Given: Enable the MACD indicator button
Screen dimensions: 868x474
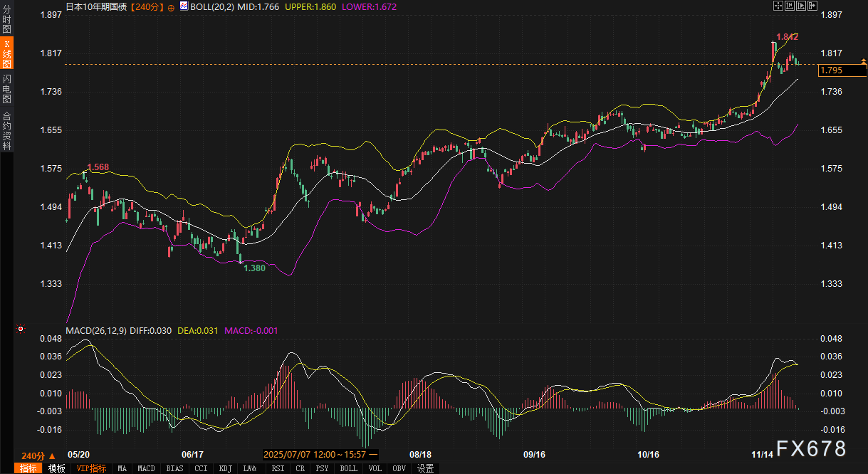Looking at the screenshot, I should 146,468.
